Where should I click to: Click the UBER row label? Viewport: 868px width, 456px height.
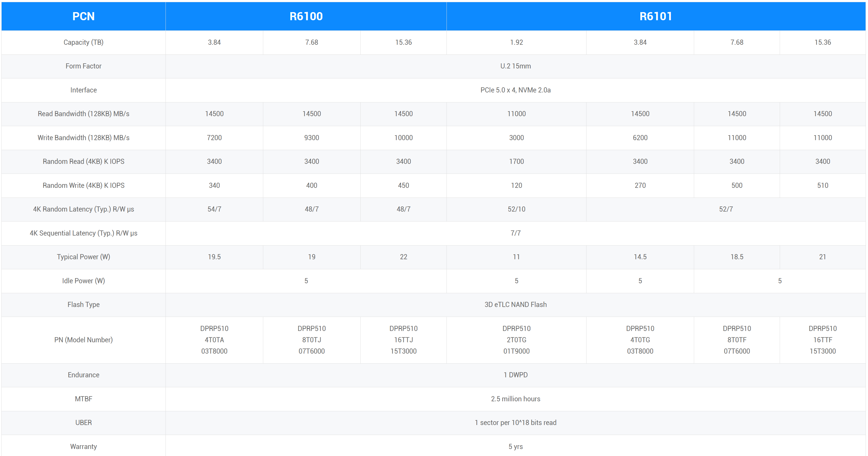click(x=83, y=423)
